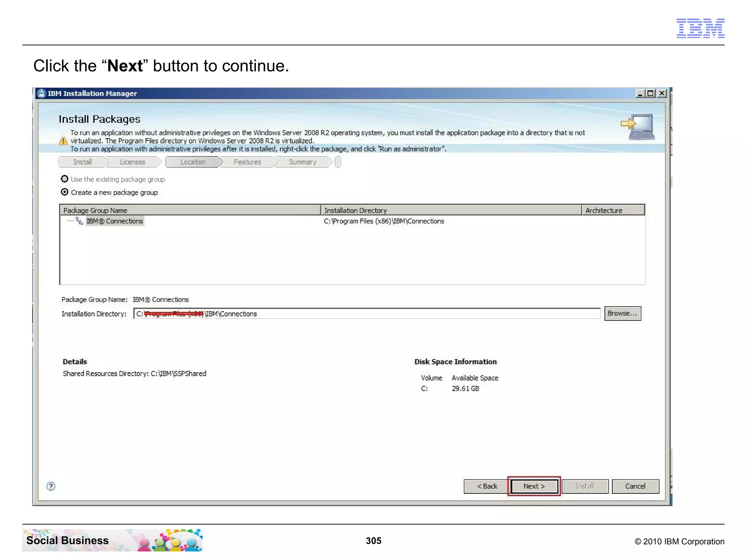Click the '29.61 GB' available space value
Viewport: 747px width, 560px height.
[465, 388]
